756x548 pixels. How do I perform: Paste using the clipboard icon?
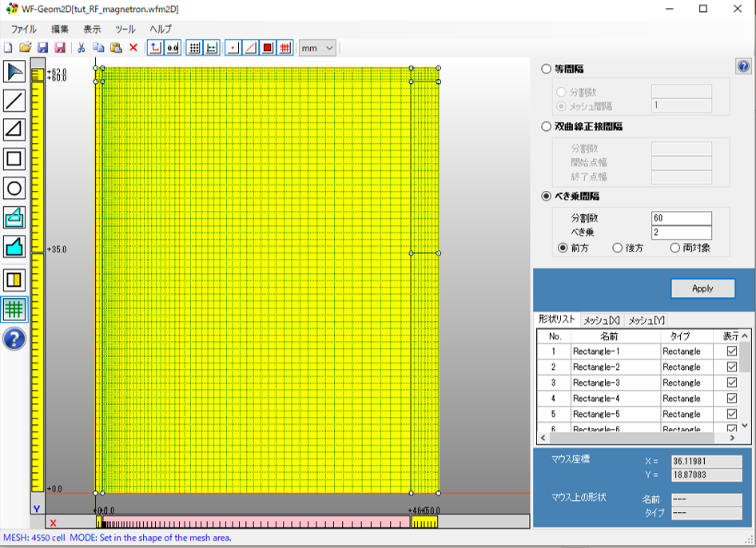116,48
